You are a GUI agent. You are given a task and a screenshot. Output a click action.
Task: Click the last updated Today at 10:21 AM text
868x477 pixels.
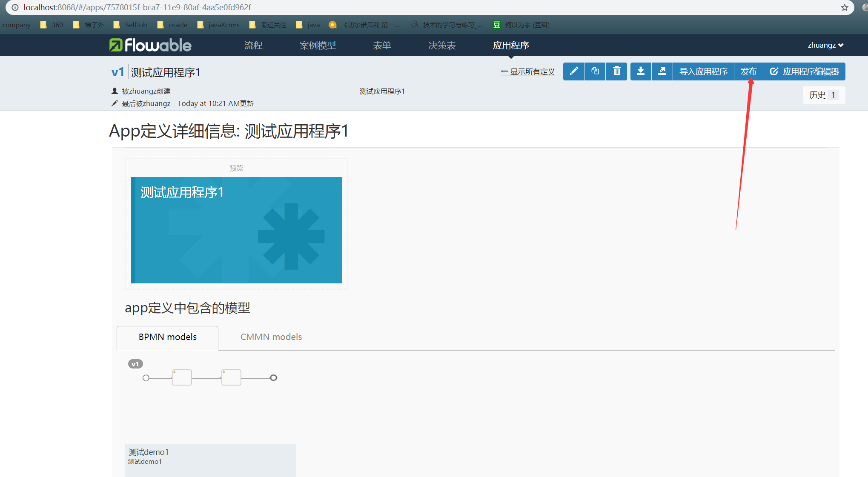[188, 103]
